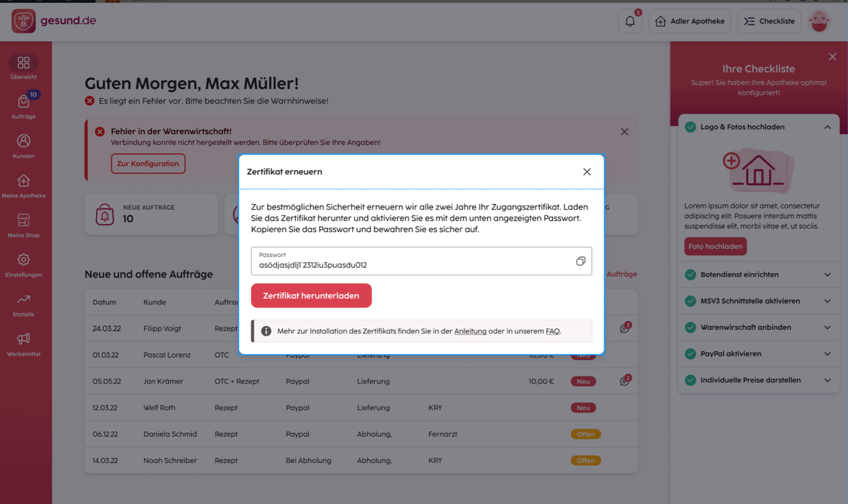This screenshot has height=504, width=848.
Task: Go to Kunden in sidebar
Action: [x=23, y=146]
